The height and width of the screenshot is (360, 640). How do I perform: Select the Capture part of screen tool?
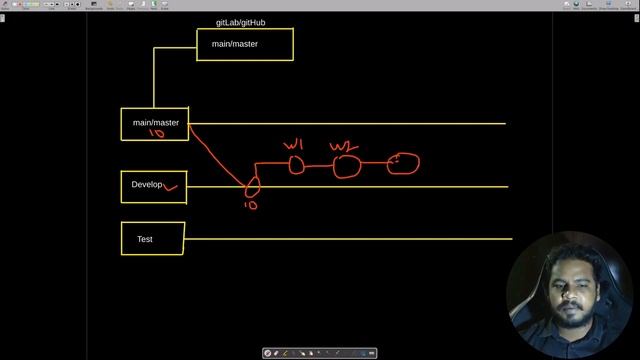pyautogui.click(x=363, y=353)
